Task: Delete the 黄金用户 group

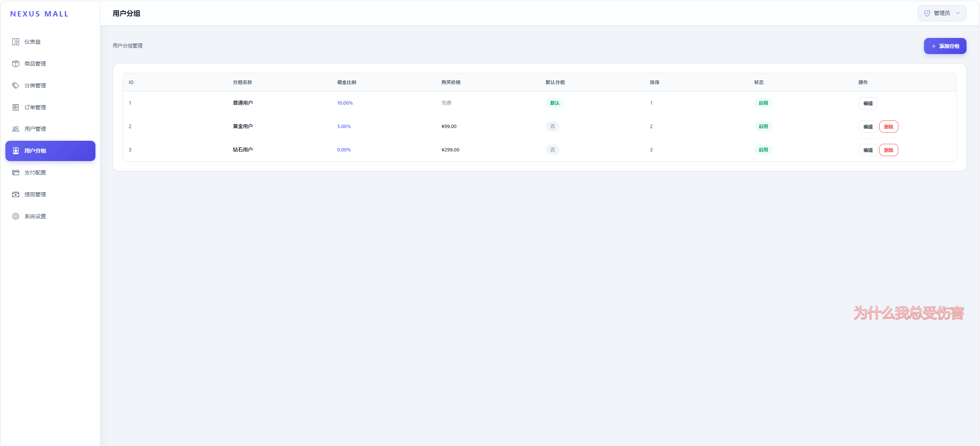Action: tap(888, 127)
